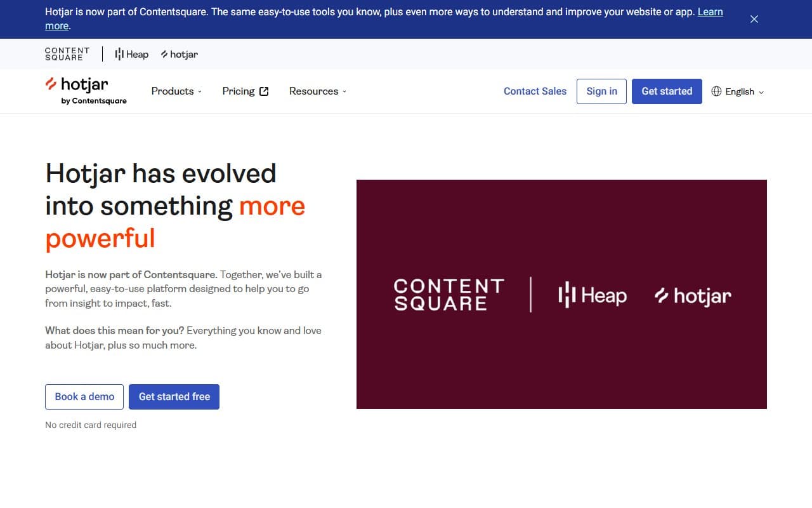This screenshot has height=508, width=812.
Task: Click the Book a demo button
Action: pos(84,396)
